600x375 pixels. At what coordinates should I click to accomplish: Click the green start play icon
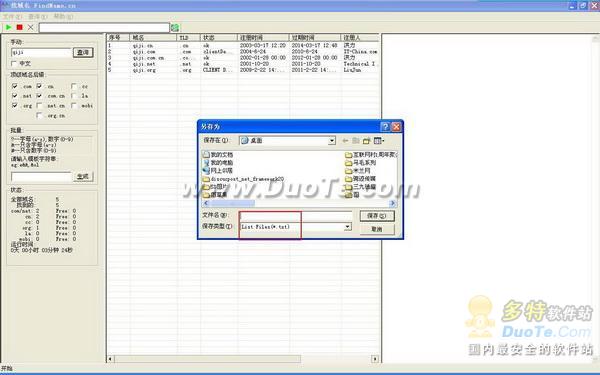[8, 27]
